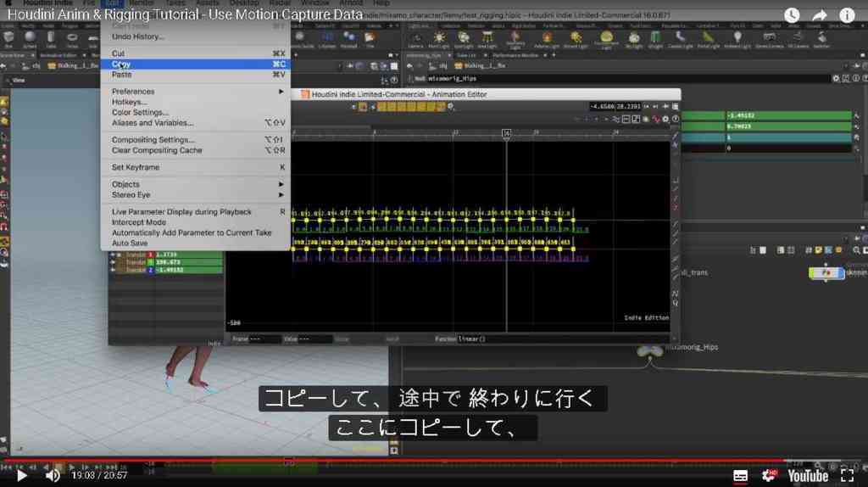The height and width of the screenshot is (487, 868).
Task: Click the Torus shelf tool
Action: 72,39
